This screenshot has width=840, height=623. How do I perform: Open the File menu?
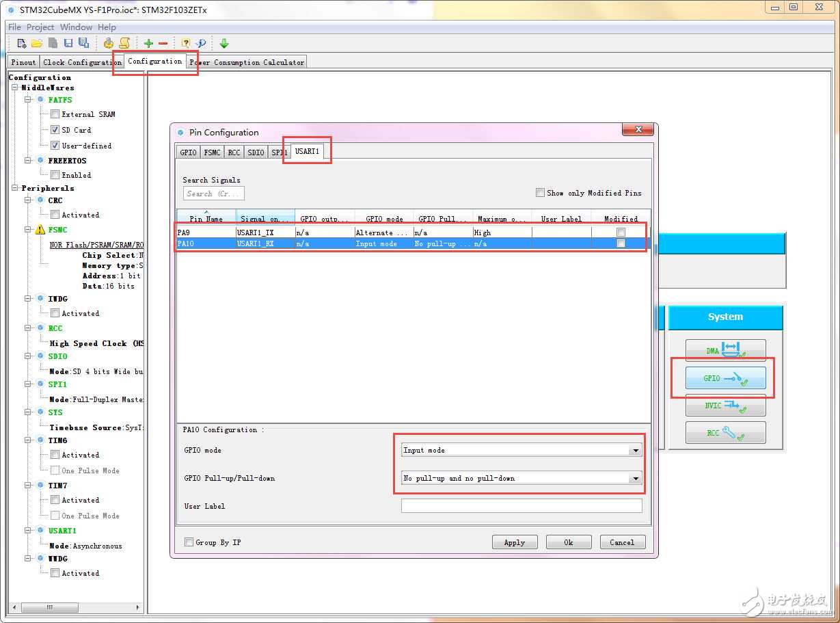[14, 27]
